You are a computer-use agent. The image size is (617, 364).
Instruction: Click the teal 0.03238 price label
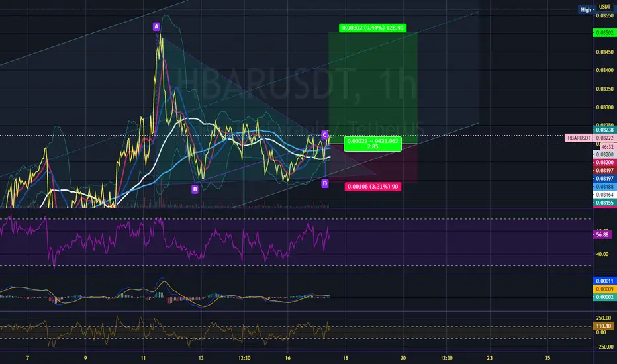[604, 130]
